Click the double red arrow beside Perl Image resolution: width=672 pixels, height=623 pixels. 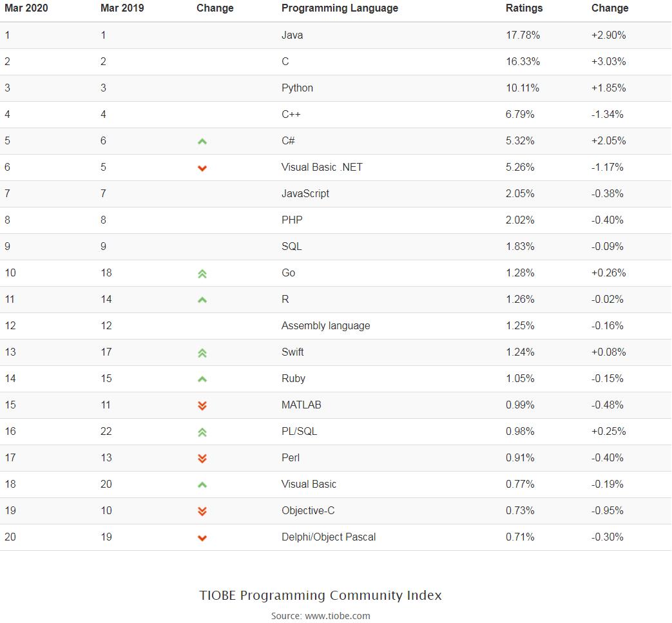pyautogui.click(x=202, y=459)
